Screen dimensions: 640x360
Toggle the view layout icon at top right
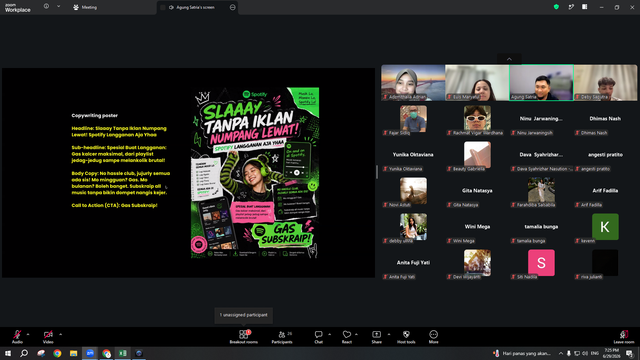585,7
